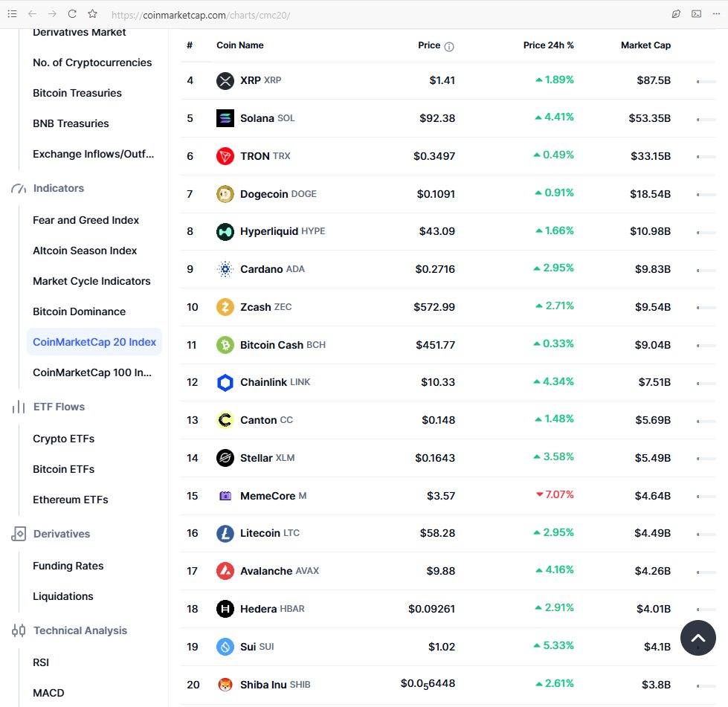Reload the page with the refresh icon
This screenshot has width=728, height=707.
click(x=72, y=14)
